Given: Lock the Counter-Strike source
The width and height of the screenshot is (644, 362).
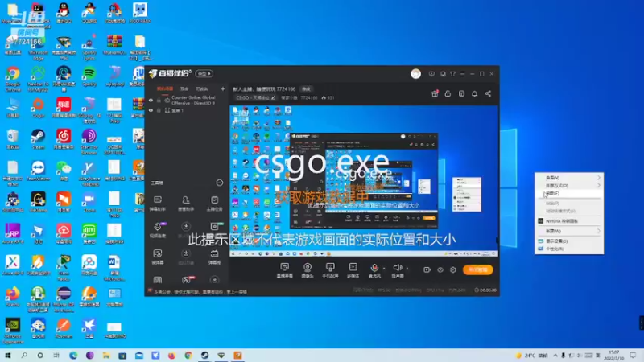Looking at the screenshot, I should [159, 100].
